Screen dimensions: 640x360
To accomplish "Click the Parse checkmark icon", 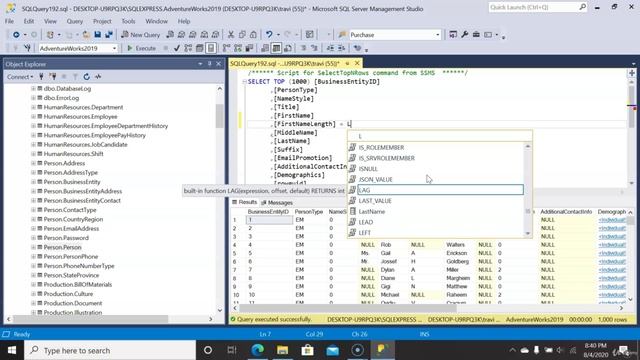I will tap(177, 48).
